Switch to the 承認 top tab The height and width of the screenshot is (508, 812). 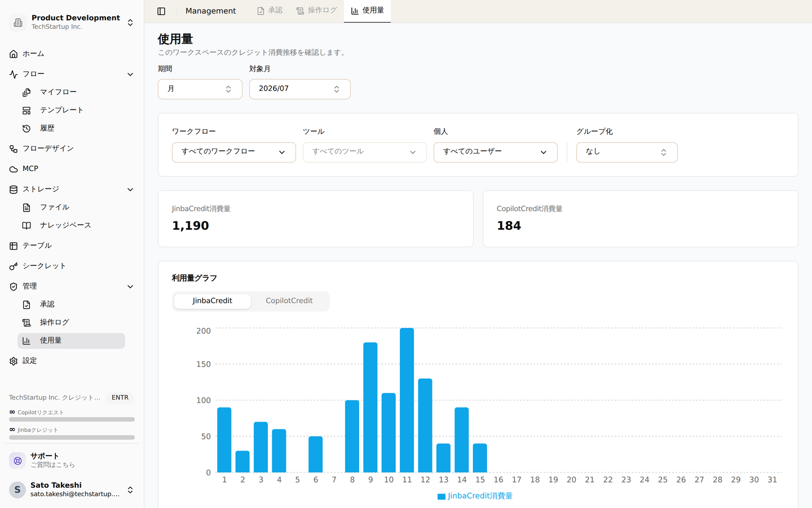coord(270,11)
